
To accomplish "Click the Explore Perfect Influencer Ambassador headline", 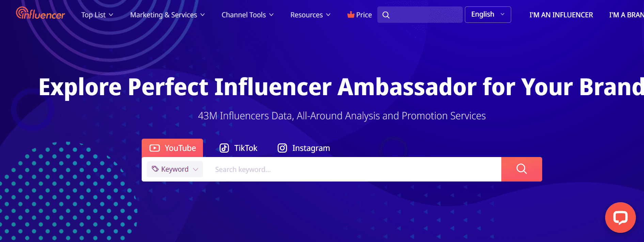I will [x=341, y=87].
